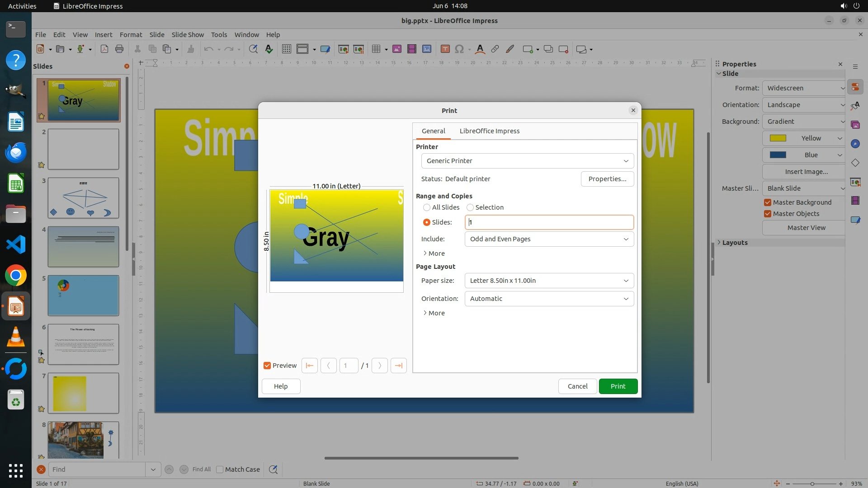Click the Insert Text Box toolbar icon
The image size is (868, 488).
(445, 49)
